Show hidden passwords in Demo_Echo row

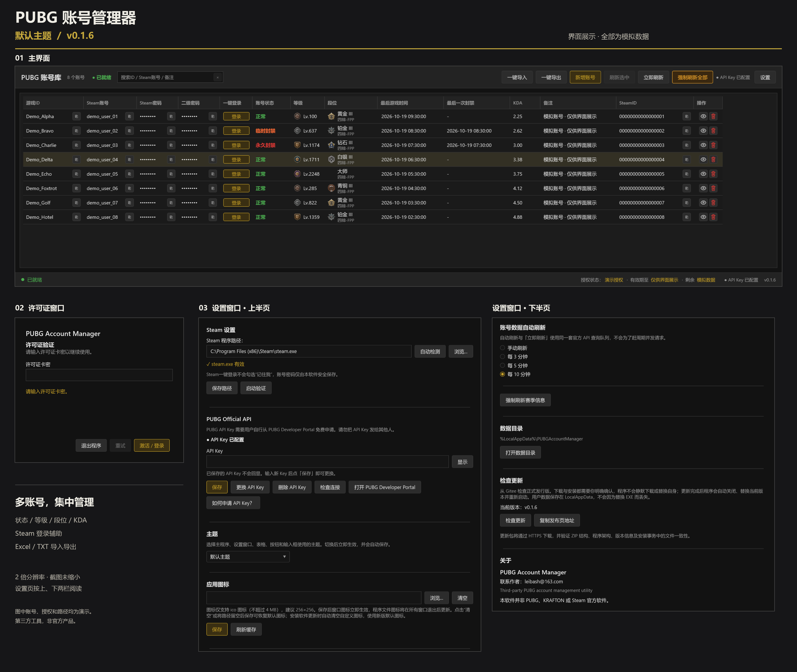point(703,174)
